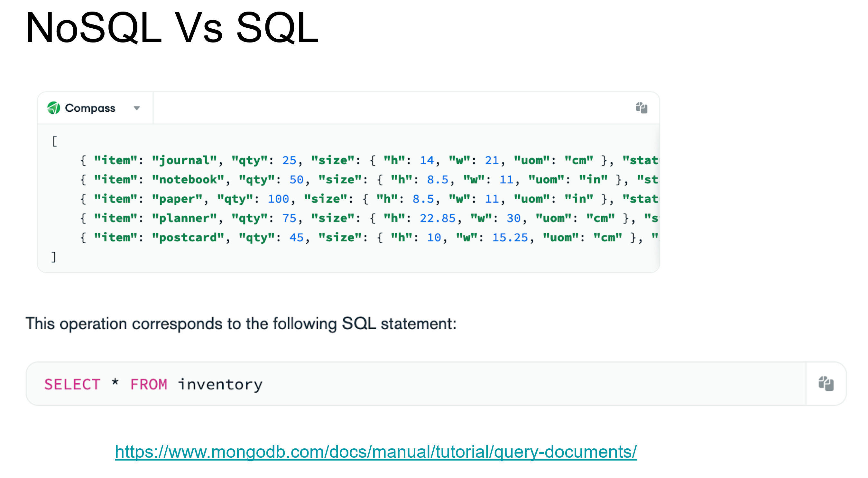Click the "planner" item value
Screen dimensions: 868x478
pyautogui.click(x=184, y=218)
